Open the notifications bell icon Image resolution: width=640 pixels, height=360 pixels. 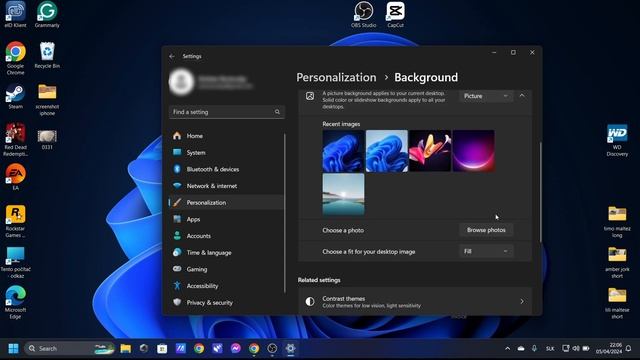click(x=629, y=349)
